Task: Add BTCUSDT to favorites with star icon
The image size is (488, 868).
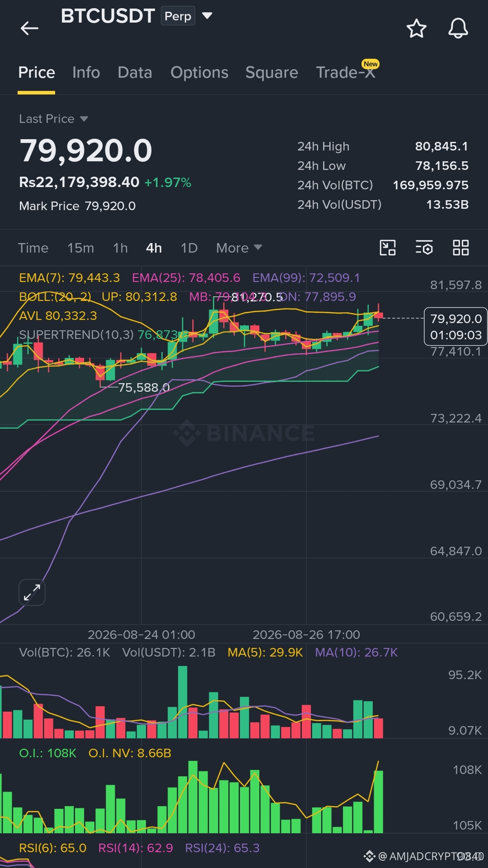Action: (x=416, y=28)
